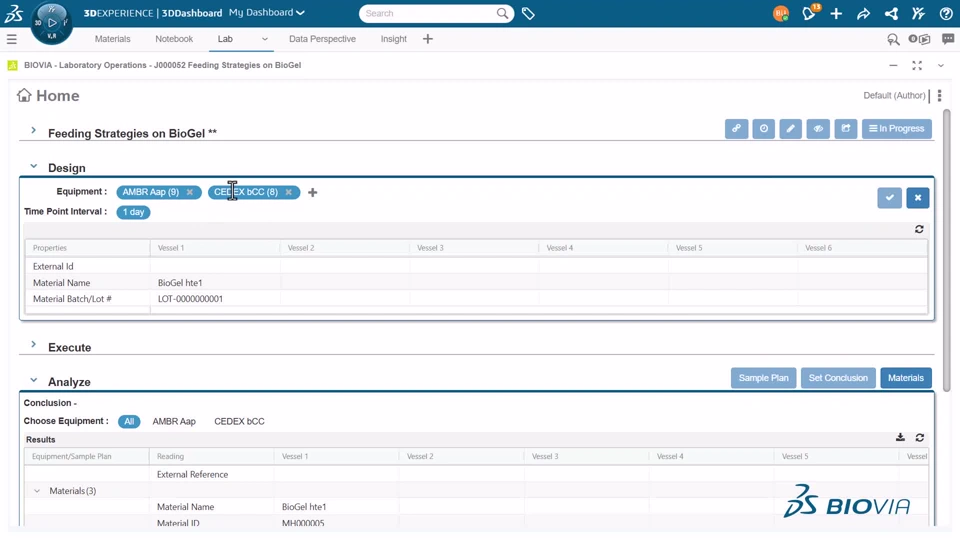Screen dimensions: 960x540
Task: Open the devices icon in tab bar
Action: [x=920, y=39]
